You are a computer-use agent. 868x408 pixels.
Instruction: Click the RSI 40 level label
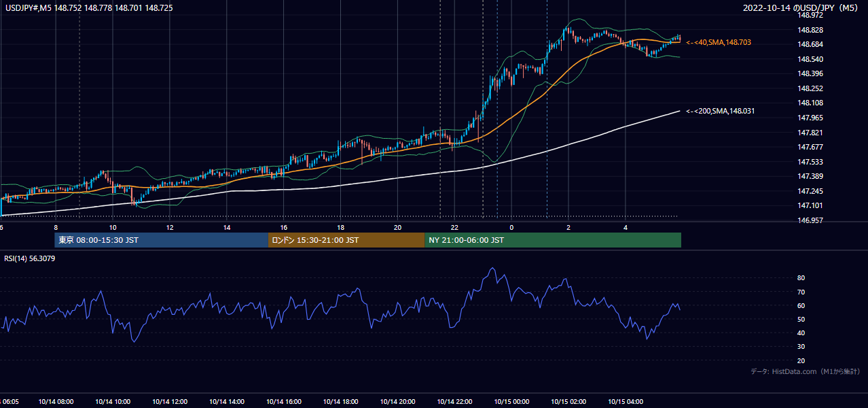point(801,333)
